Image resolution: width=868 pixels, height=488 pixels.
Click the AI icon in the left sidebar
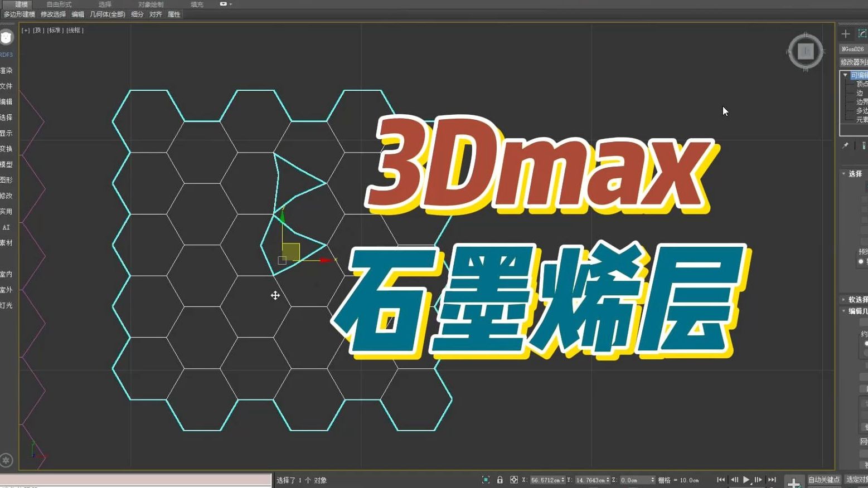pos(7,227)
